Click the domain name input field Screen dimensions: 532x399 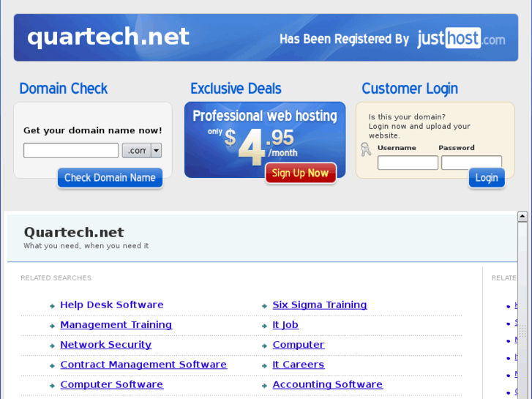point(71,150)
